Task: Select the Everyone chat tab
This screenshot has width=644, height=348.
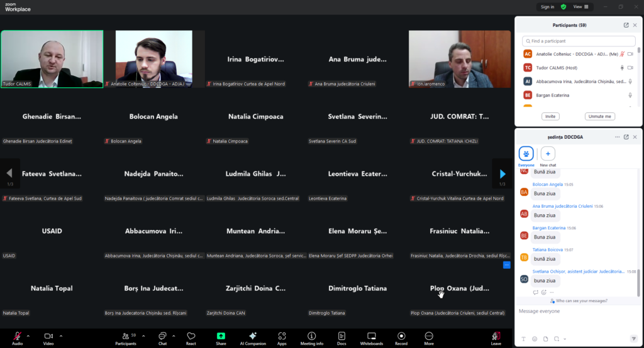Action: coord(526,155)
